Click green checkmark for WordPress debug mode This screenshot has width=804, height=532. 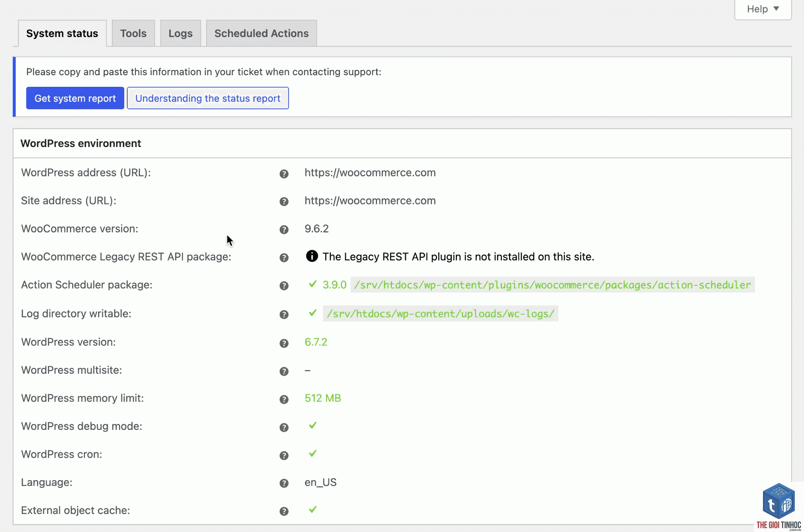[x=313, y=425]
